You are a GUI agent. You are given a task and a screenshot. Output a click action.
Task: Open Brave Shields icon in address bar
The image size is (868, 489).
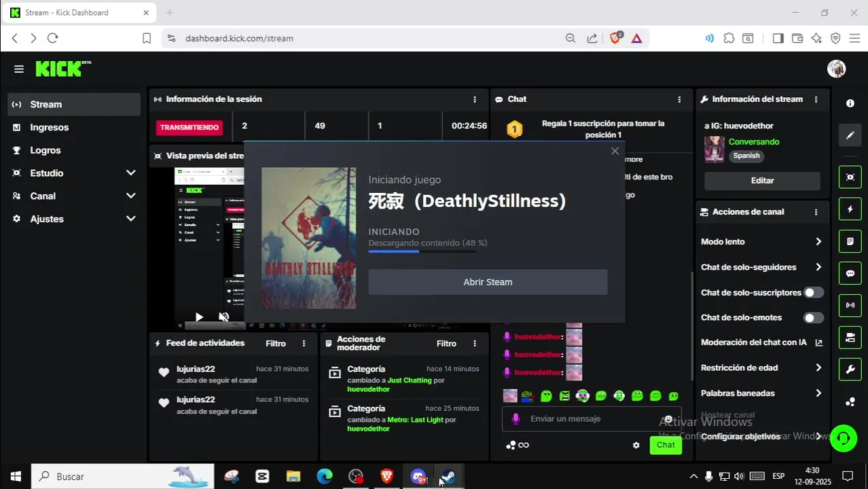615,38
